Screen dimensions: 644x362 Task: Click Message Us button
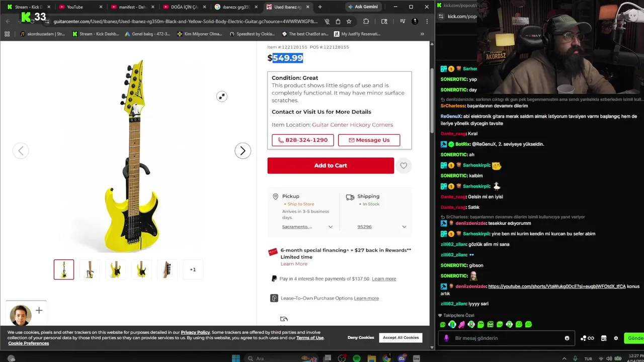click(x=369, y=140)
